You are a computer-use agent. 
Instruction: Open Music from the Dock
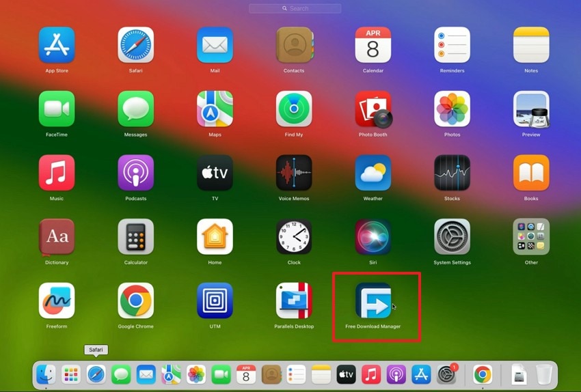point(371,375)
